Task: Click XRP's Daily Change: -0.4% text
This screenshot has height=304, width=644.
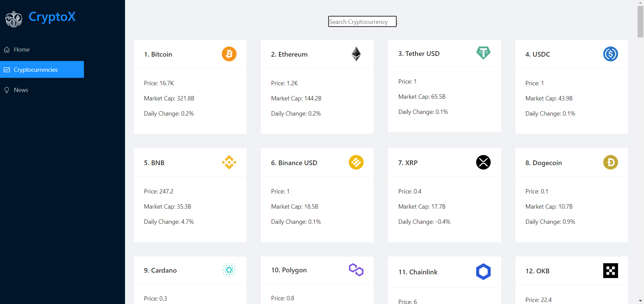Action: (x=424, y=222)
